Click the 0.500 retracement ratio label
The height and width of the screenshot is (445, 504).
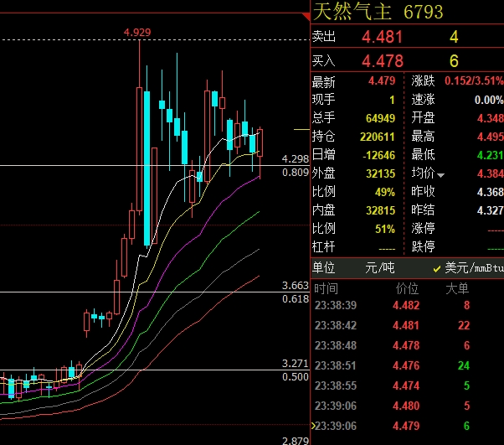pyautogui.click(x=295, y=376)
